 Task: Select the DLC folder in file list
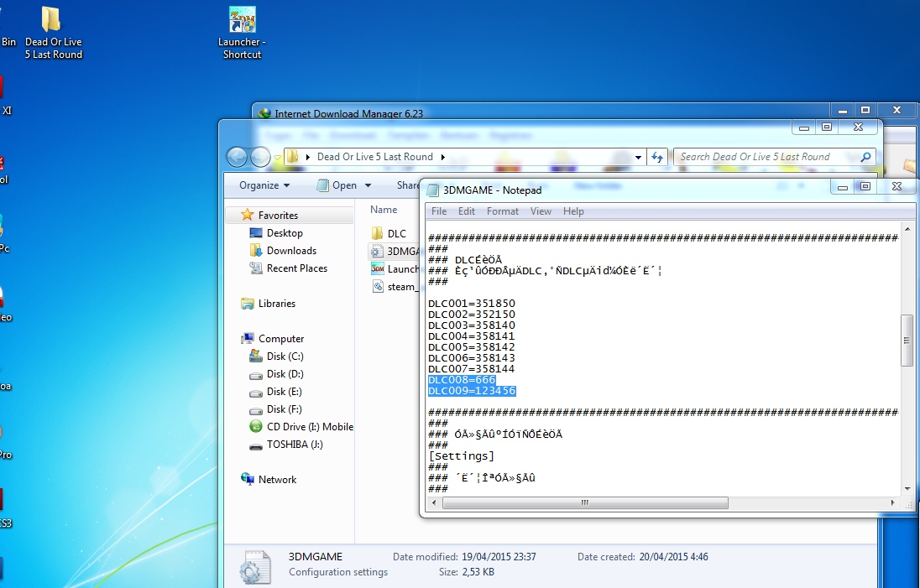click(x=395, y=233)
